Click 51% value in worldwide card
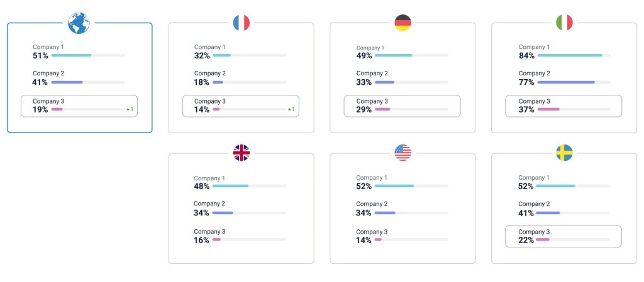This screenshot has height=282, width=644. tap(40, 56)
